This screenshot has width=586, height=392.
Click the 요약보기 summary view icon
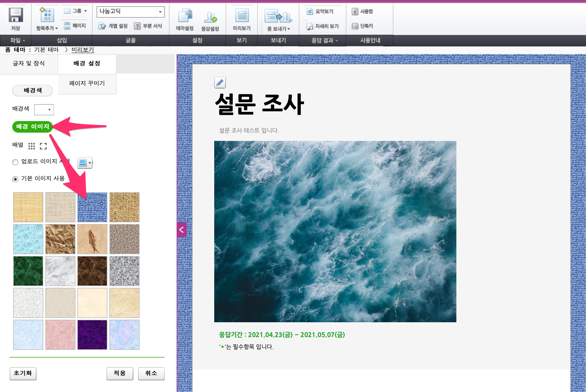coord(310,11)
